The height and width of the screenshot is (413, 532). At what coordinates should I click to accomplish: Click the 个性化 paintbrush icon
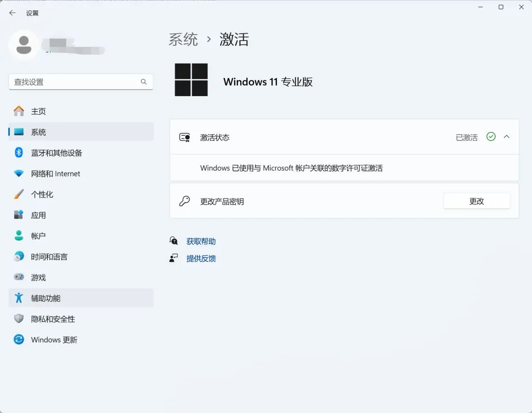coord(19,194)
